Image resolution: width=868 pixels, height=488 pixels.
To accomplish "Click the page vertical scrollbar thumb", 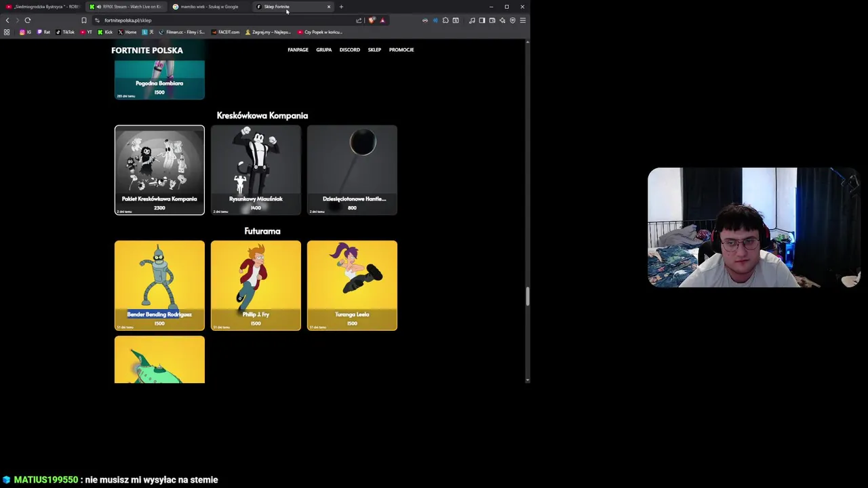I will pos(528,296).
